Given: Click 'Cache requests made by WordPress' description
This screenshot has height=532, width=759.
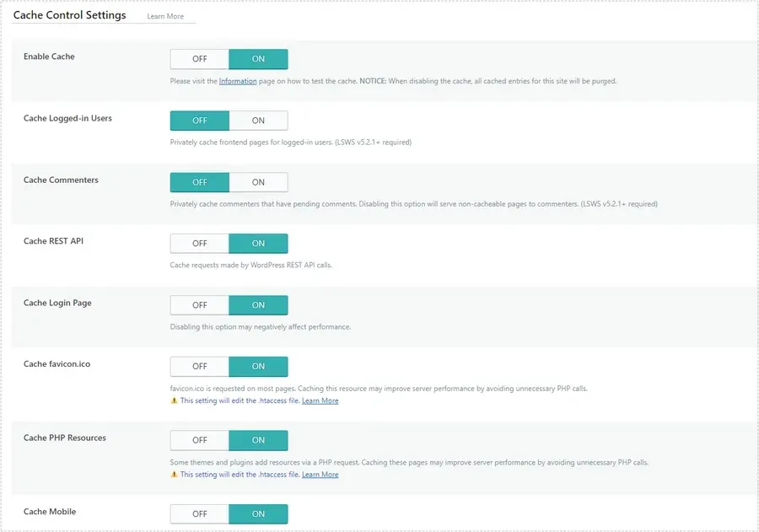Looking at the screenshot, I should click(x=250, y=265).
